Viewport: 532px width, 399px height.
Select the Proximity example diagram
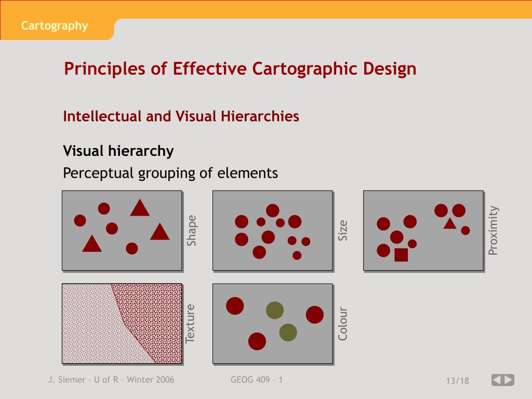(423, 230)
